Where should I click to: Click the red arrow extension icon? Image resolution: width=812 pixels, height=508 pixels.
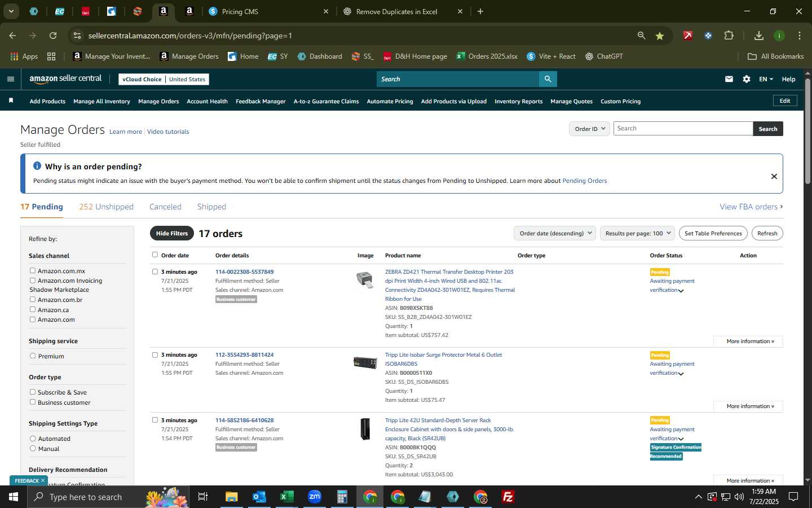(688, 36)
